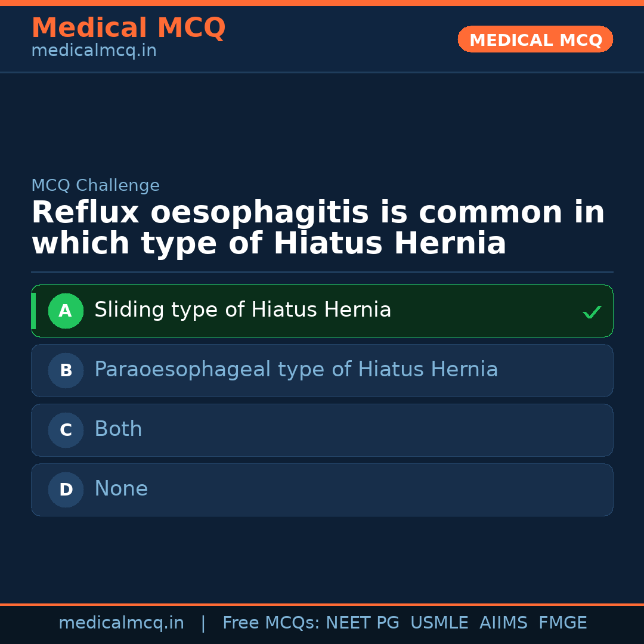This screenshot has width=644, height=644.
Task: Select "USMLE" in the footer
Action: (x=439, y=623)
